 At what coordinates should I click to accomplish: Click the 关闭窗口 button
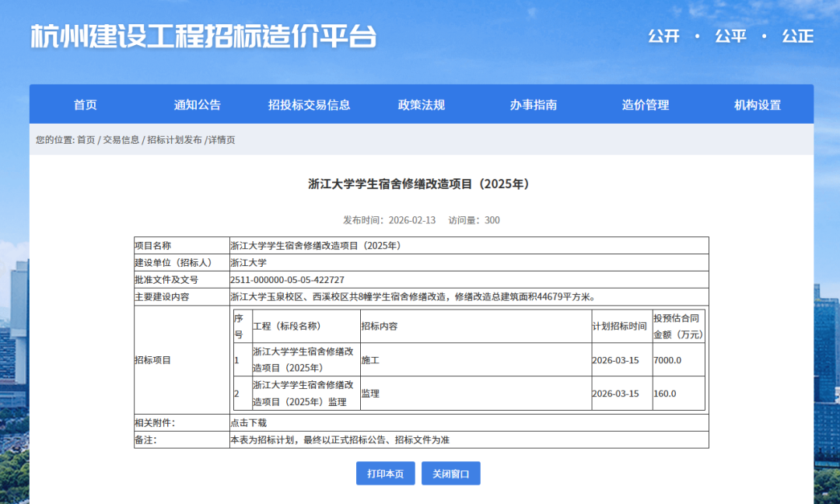pyautogui.click(x=450, y=473)
